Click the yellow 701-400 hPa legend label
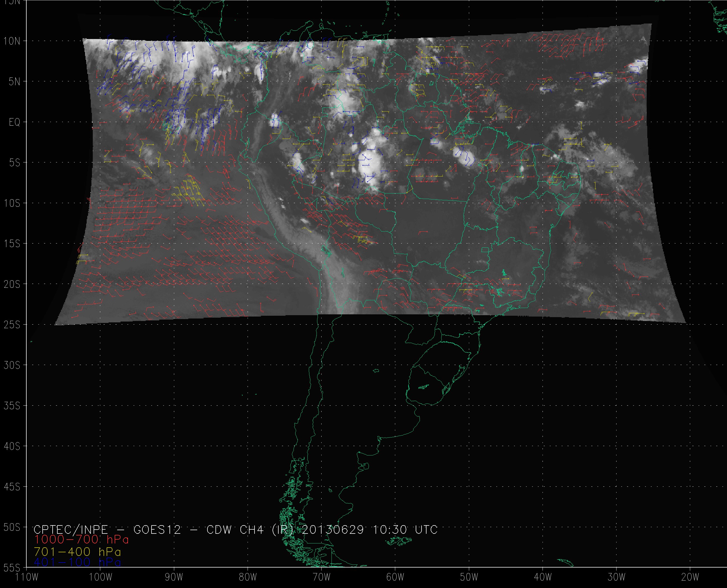The height and width of the screenshot is (588, 727). [x=77, y=552]
